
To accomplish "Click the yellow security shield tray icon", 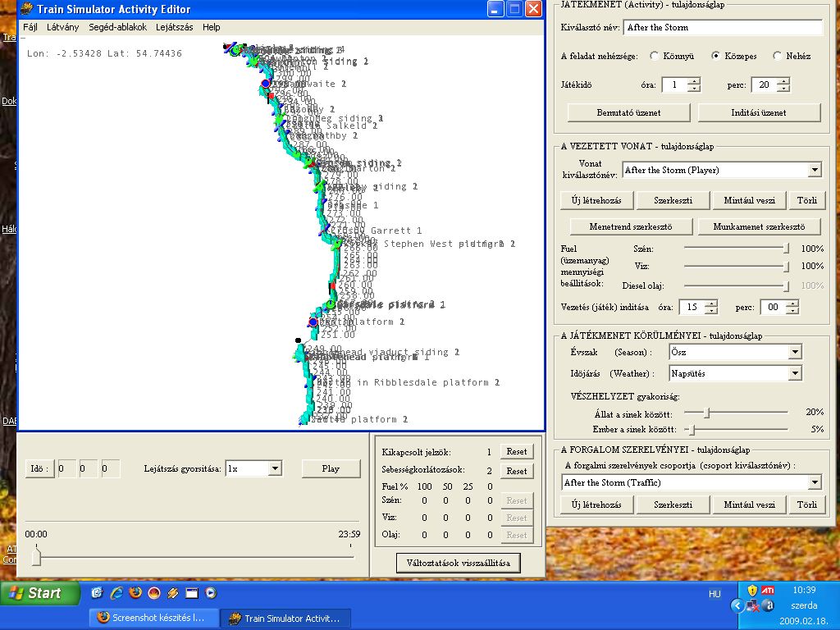I will (x=752, y=591).
